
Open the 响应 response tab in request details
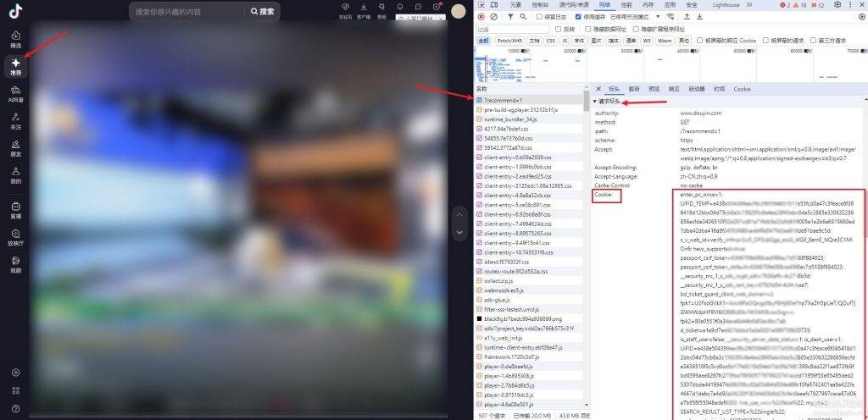click(673, 89)
